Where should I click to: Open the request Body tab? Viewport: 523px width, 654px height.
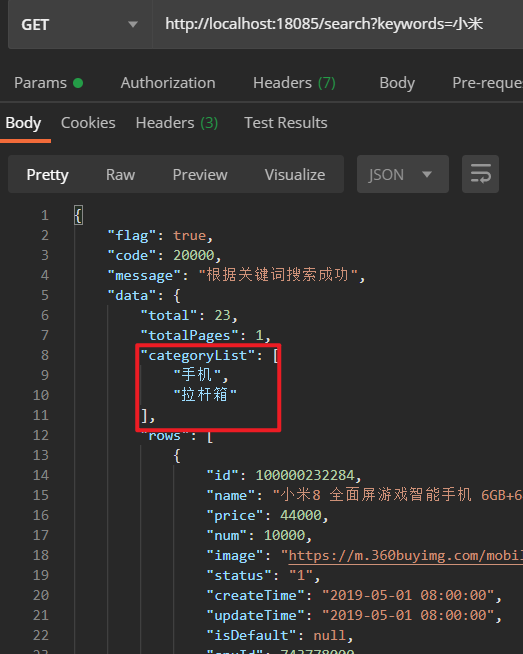[397, 83]
